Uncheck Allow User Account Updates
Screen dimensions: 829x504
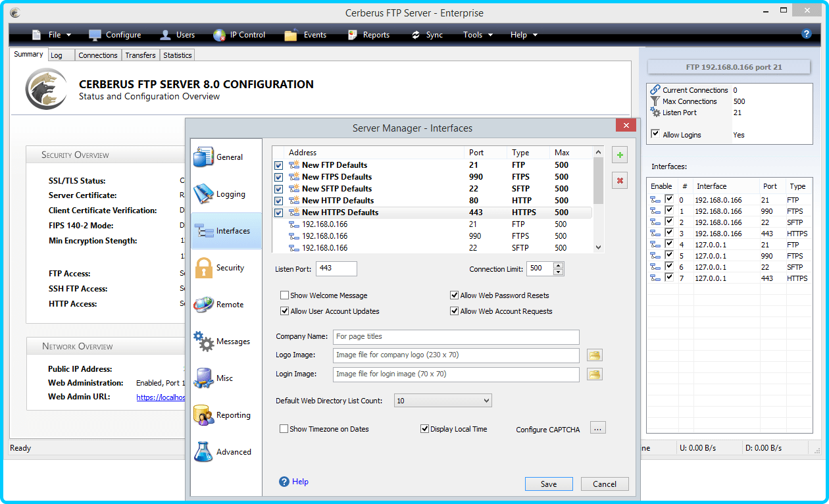click(285, 311)
